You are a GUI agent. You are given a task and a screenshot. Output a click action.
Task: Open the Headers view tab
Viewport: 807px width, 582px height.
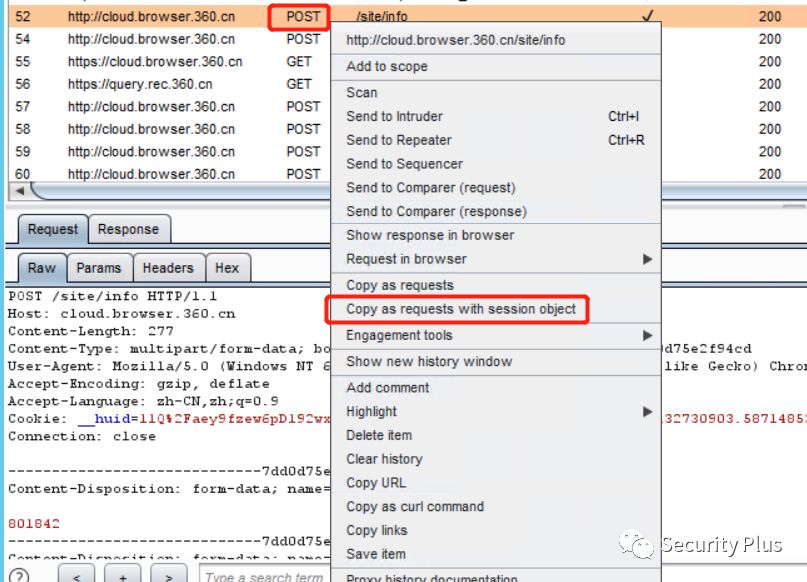pyautogui.click(x=168, y=268)
